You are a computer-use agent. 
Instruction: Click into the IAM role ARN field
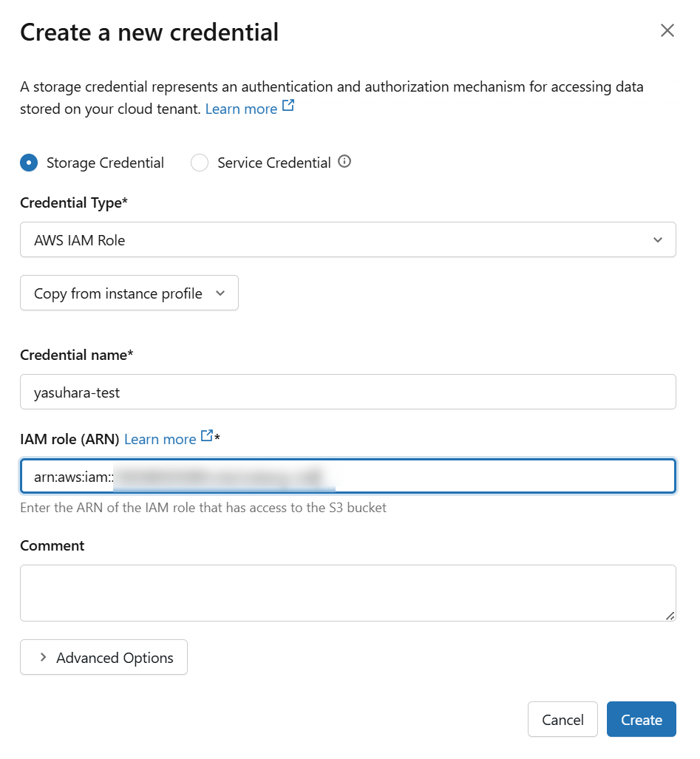click(503, 477)
